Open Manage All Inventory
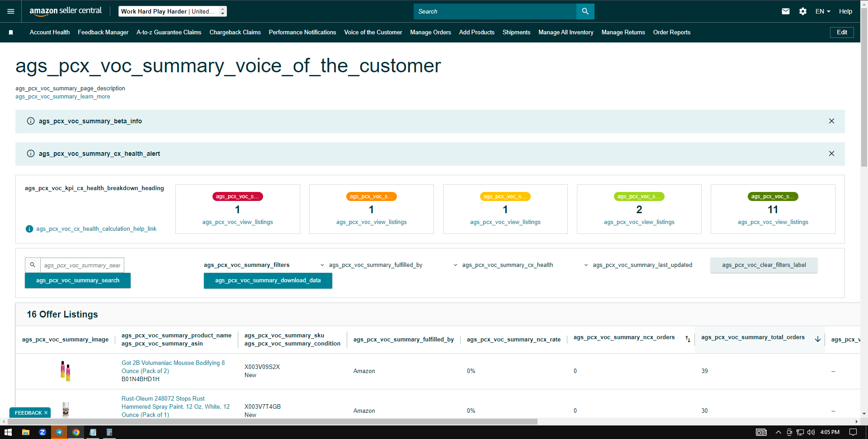The image size is (868, 439). (x=566, y=33)
